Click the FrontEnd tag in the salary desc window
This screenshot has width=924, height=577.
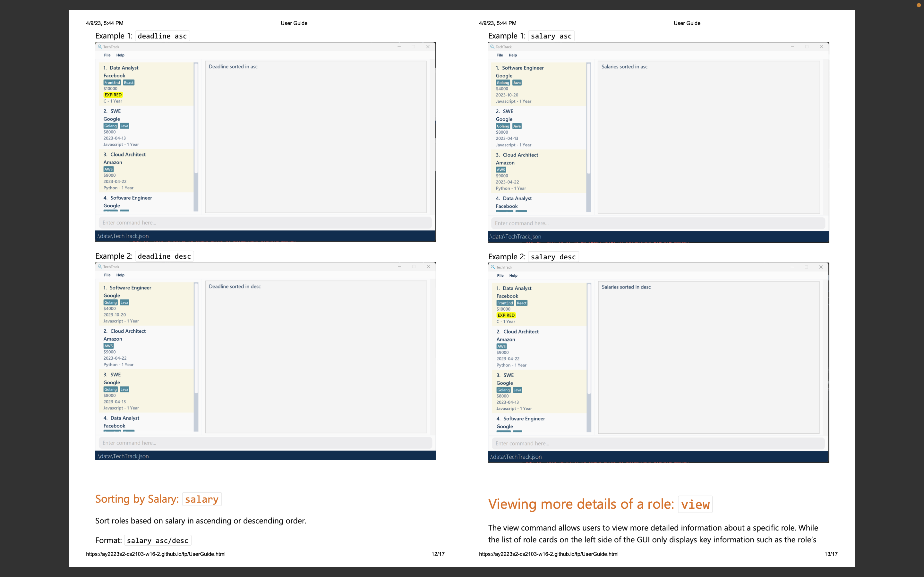505,303
